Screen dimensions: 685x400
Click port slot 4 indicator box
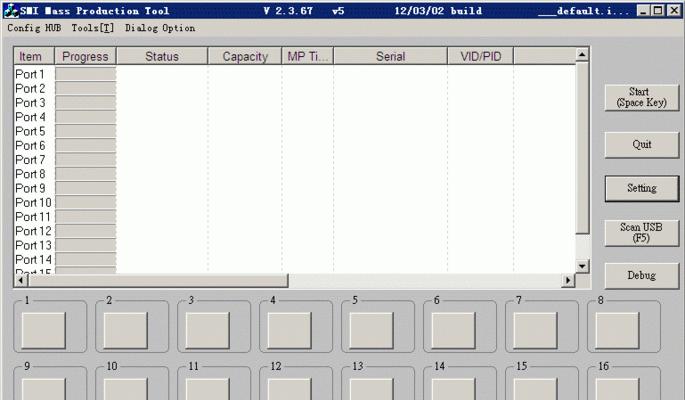(x=290, y=331)
